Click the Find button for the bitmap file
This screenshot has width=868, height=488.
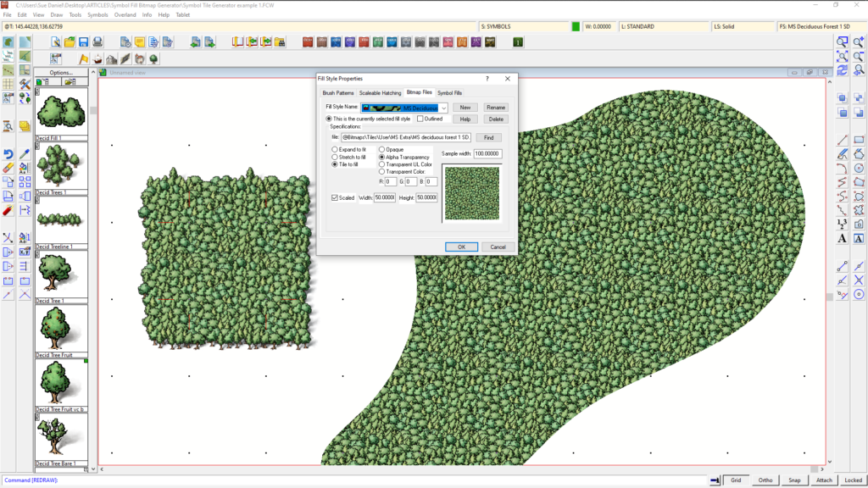click(x=488, y=137)
